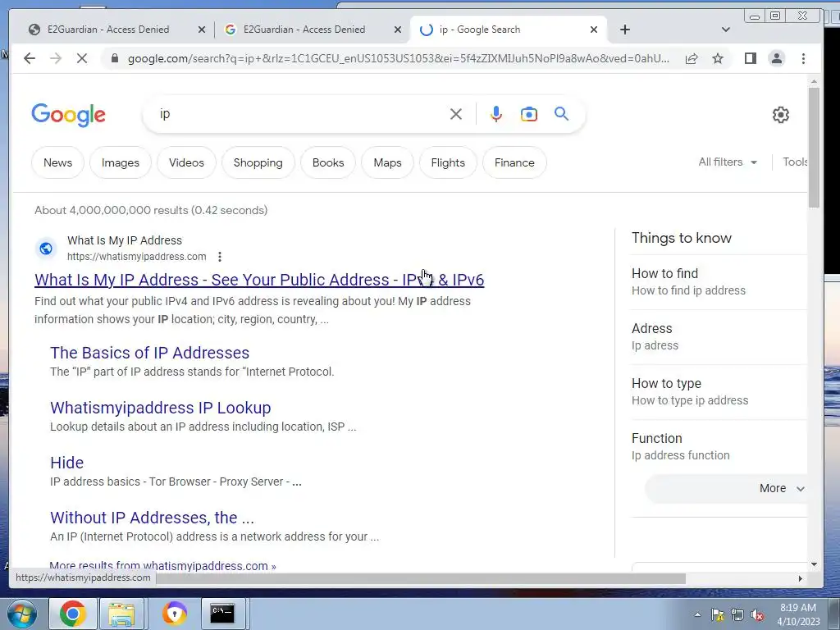The image size is (840, 630).
Task: Open the Chrome side panel
Action: tap(750, 58)
